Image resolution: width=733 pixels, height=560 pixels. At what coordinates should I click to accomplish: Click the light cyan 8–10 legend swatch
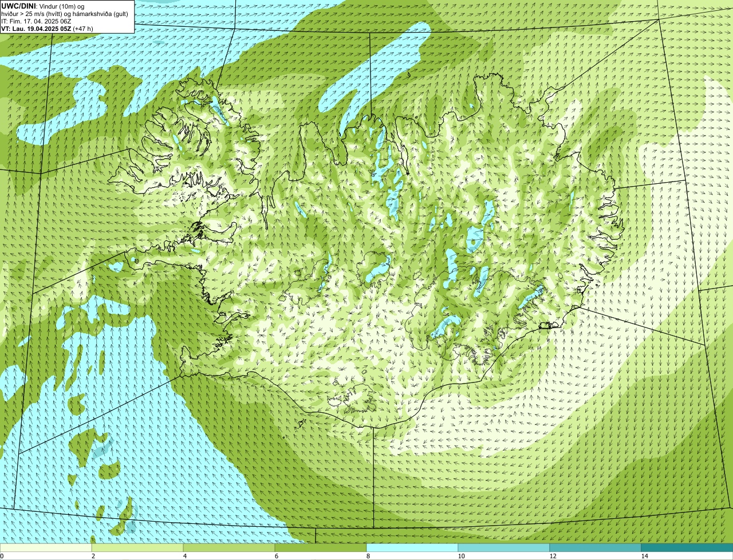(x=412, y=547)
